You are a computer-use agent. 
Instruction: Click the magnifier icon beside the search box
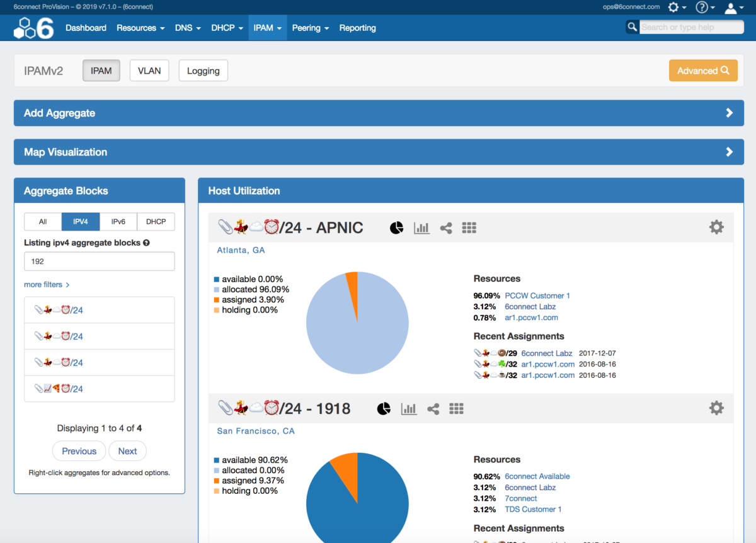[632, 26]
